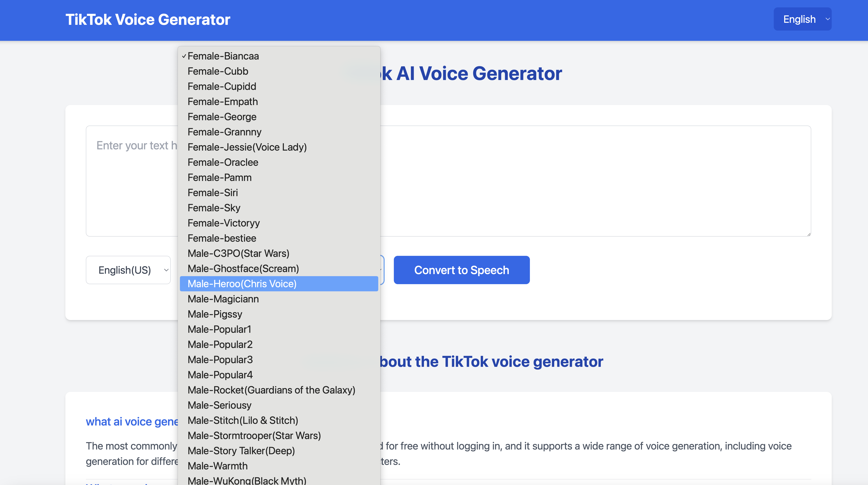Pick the highlighted Male-Heroo(Chris Voice) option
This screenshot has width=868, height=485.
(242, 284)
